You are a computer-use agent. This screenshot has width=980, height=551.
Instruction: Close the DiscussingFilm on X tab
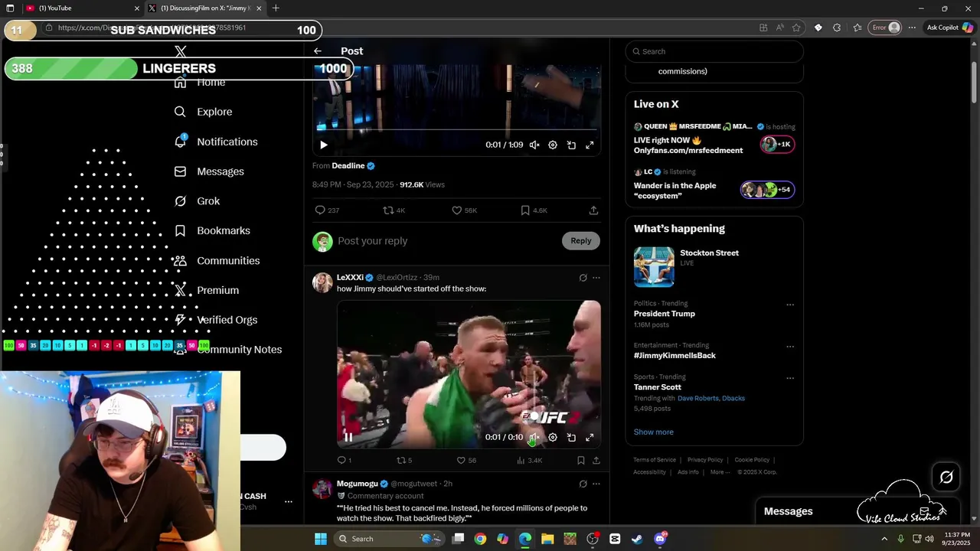(259, 8)
